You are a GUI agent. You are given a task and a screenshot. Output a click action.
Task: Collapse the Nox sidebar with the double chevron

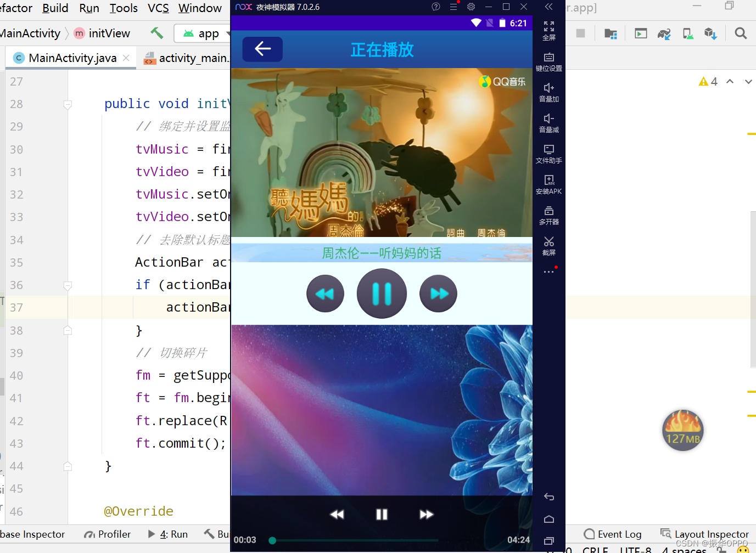coord(548,7)
